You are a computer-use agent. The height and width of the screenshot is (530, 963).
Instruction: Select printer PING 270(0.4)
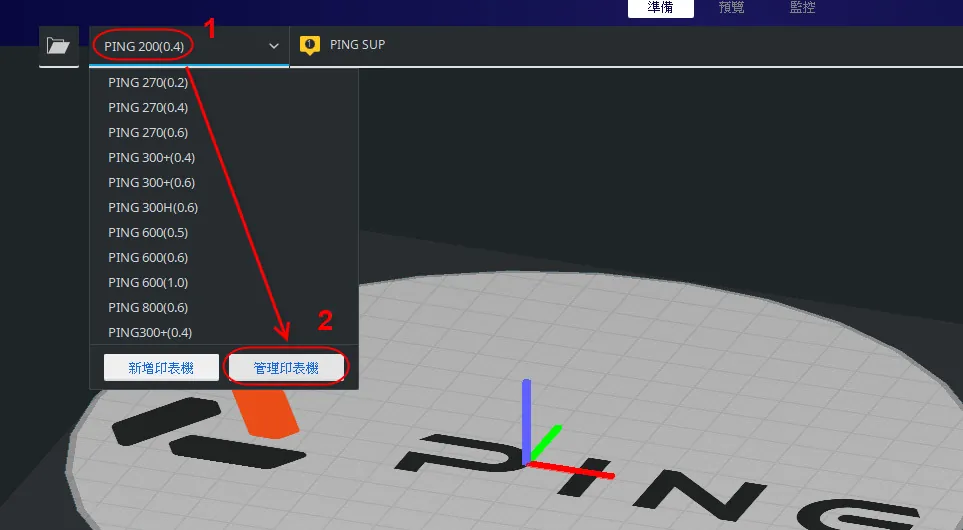(224, 107)
